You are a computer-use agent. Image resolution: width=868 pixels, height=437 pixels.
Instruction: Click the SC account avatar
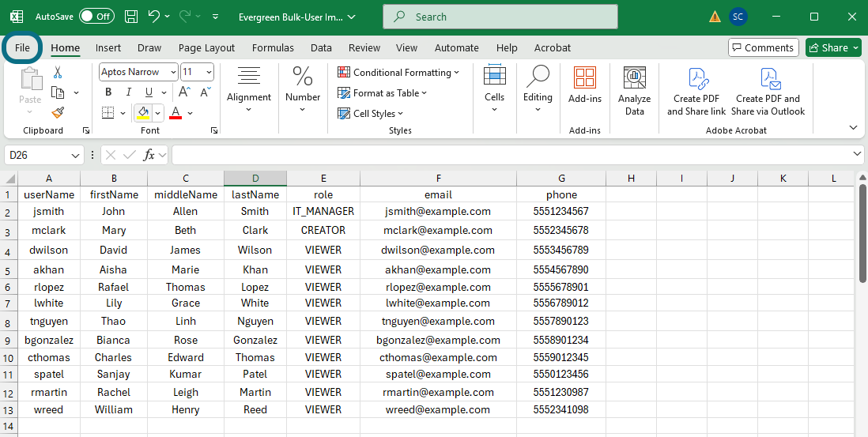click(x=738, y=17)
